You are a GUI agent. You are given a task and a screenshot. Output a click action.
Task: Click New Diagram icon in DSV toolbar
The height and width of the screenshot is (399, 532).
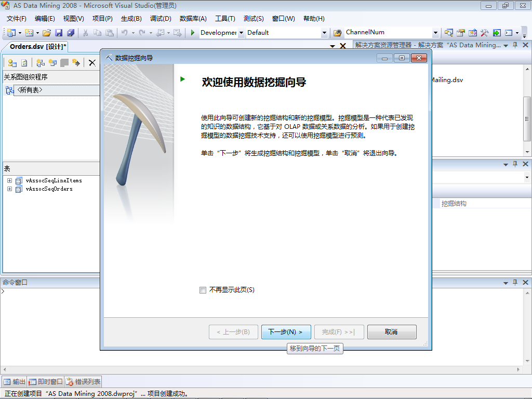point(41,63)
